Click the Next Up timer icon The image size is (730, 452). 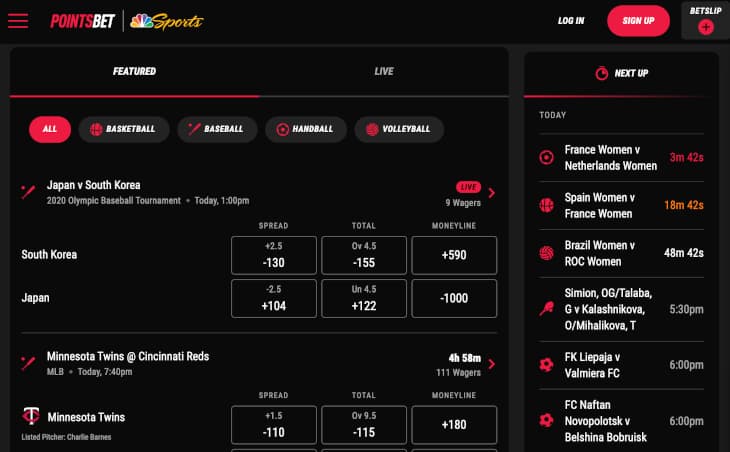pos(602,73)
